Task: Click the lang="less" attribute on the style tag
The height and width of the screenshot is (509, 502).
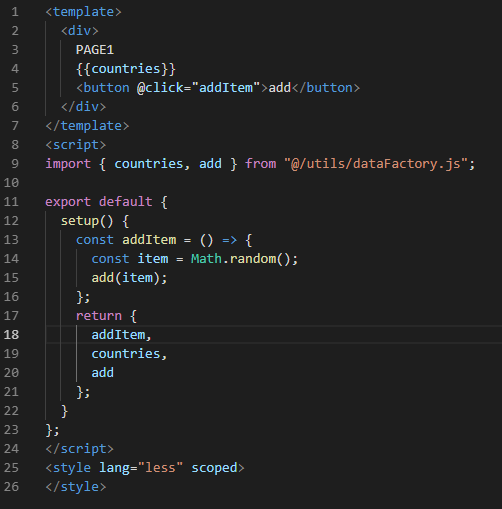Action: tap(141, 468)
